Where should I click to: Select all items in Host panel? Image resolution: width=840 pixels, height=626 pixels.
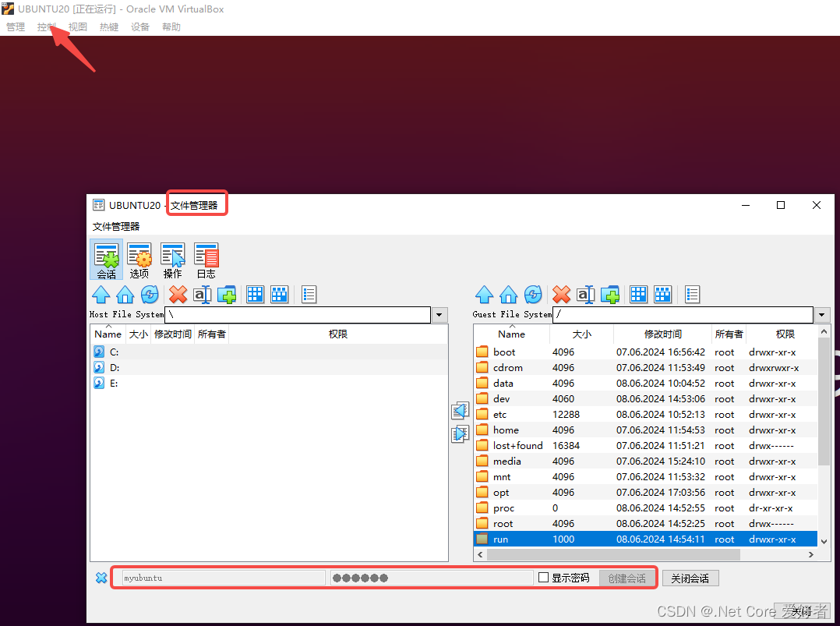tap(255, 294)
